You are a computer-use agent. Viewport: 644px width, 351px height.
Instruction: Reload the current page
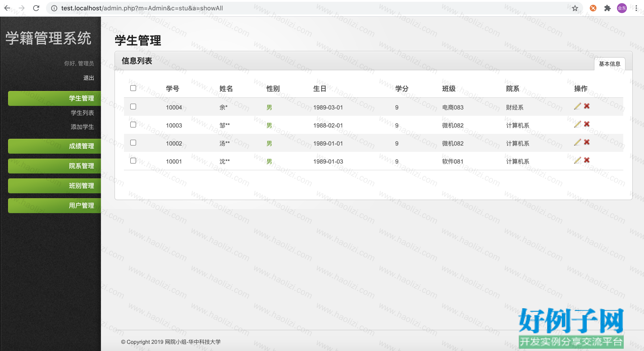[36, 8]
